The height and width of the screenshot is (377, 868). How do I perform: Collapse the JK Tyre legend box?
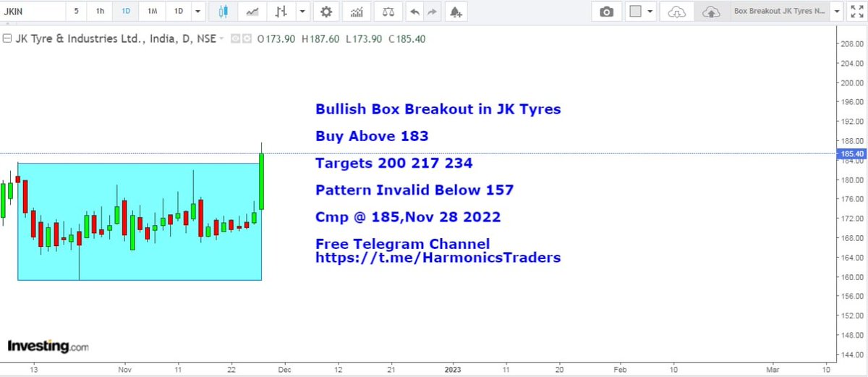pos(7,38)
